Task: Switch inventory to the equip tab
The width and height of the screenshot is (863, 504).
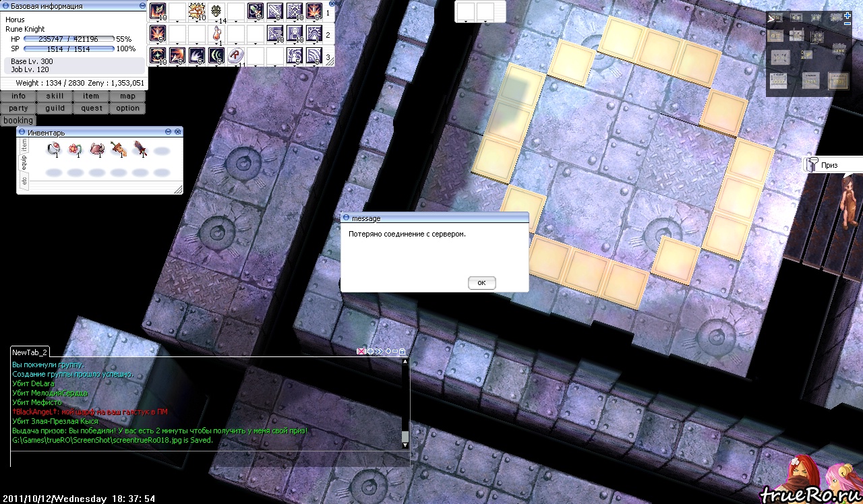Action: pyautogui.click(x=24, y=162)
